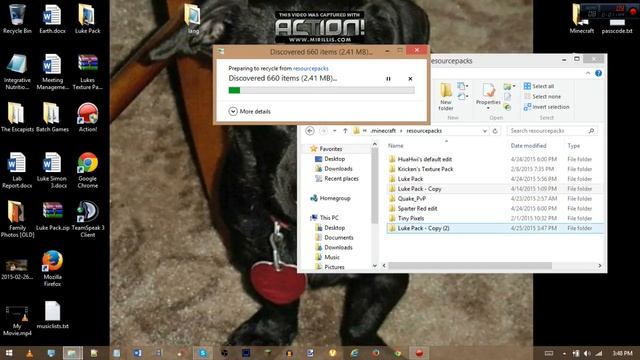Screen dimensions: 640x360
Task: Select the Lukes Texture Pack archive icon
Action: point(87,72)
